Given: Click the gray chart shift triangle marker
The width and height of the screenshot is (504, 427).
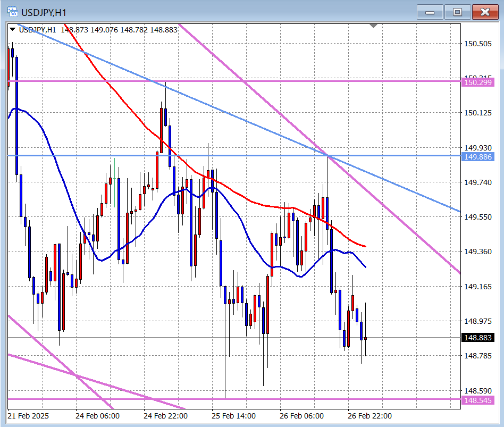Looking at the screenshot, I should tap(373, 26).
